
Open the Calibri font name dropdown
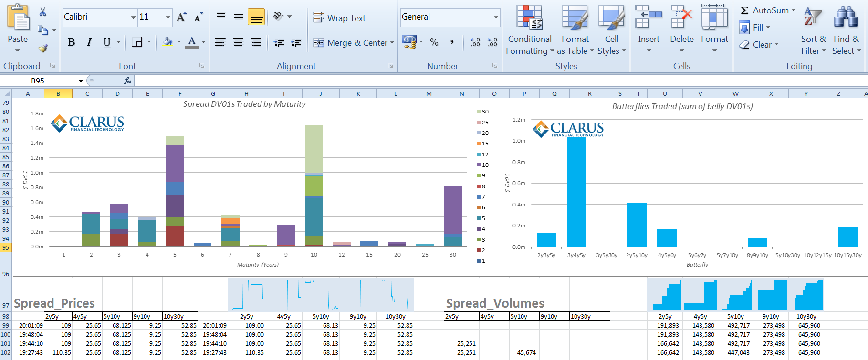[133, 17]
